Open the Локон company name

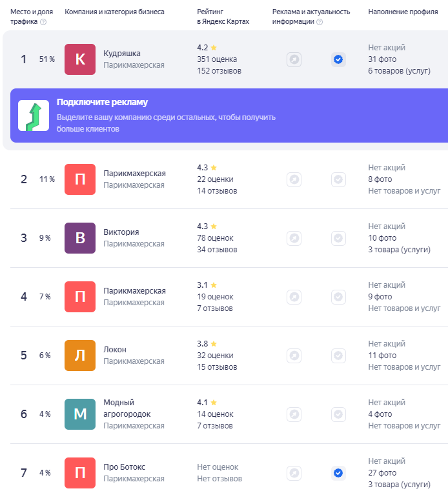[115, 349]
